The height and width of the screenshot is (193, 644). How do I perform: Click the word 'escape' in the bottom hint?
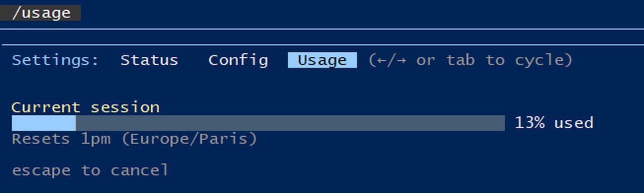tap(41, 170)
